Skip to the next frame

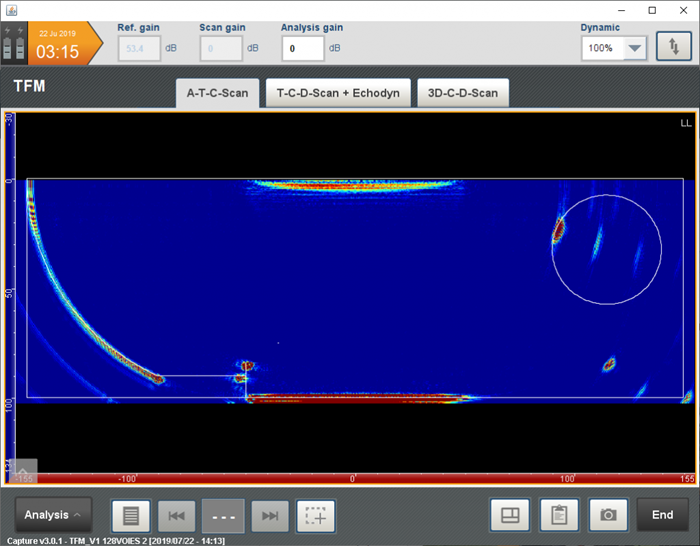(270, 516)
